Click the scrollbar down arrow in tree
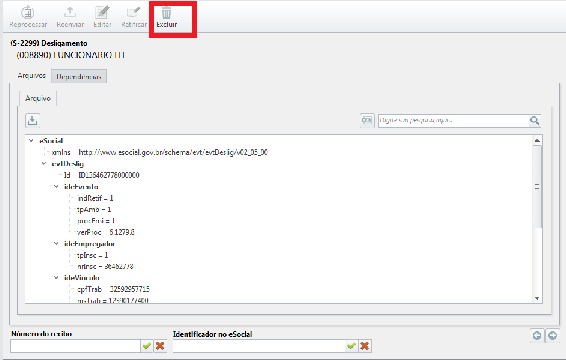 coord(537,298)
